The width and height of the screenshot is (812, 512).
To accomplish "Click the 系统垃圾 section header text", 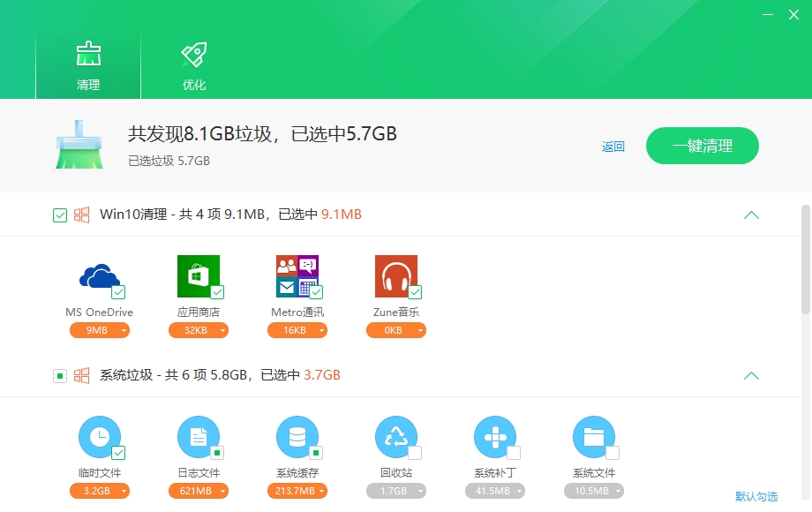I will pos(220,375).
